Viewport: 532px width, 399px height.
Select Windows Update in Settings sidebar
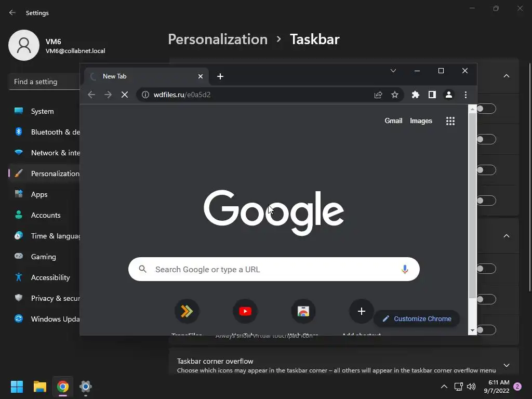pyautogui.click(x=44, y=319)
